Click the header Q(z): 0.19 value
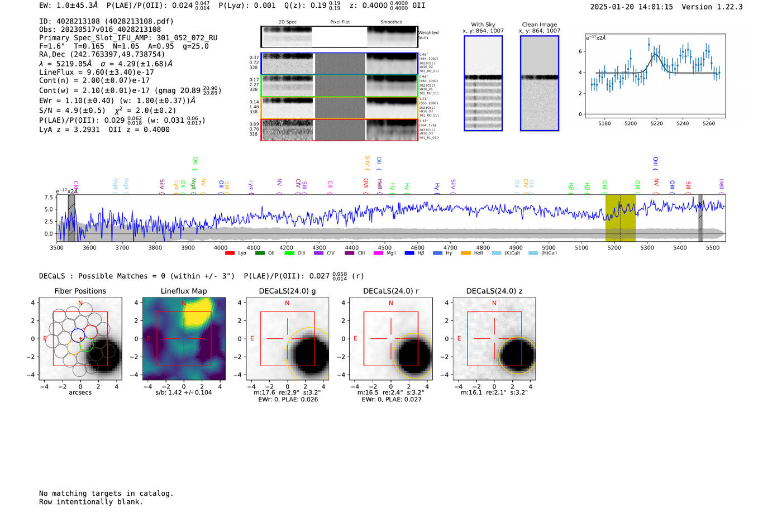Image resolution: width=782 pixels, height=532 pixels. (x=313, y=5)
